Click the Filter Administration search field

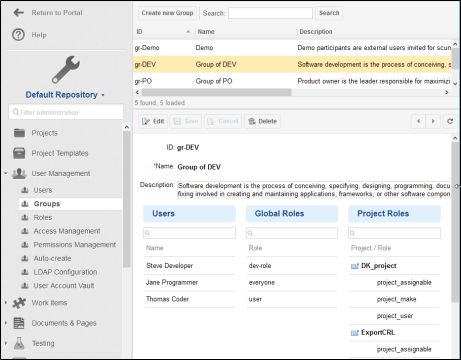[x=66, y=112]
